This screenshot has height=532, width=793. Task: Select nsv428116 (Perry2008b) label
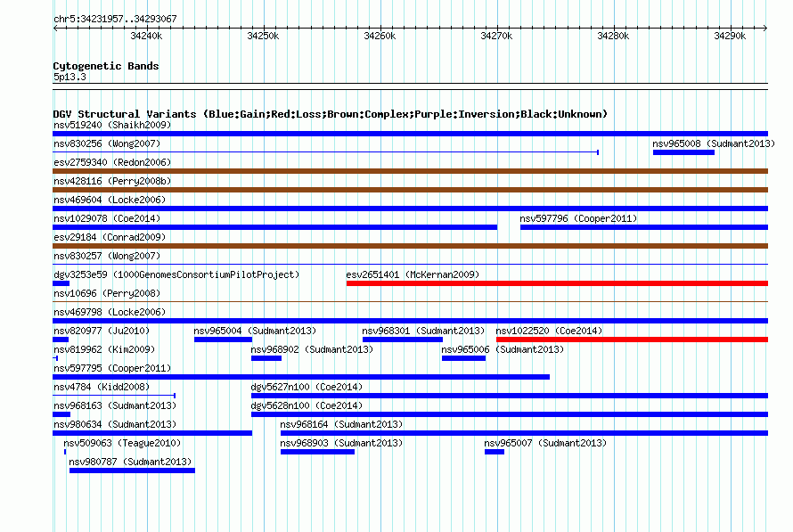pyautogui.click(x=112, y=181)
